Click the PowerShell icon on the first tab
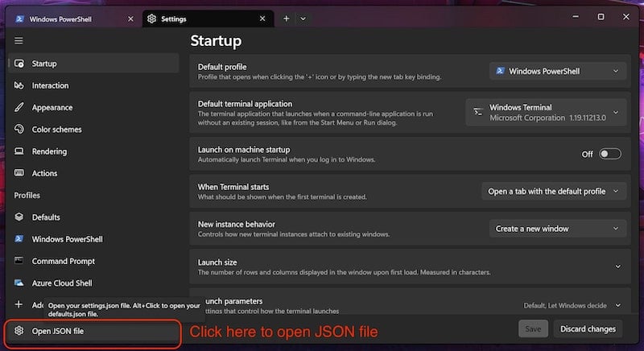 pos(19,19)
